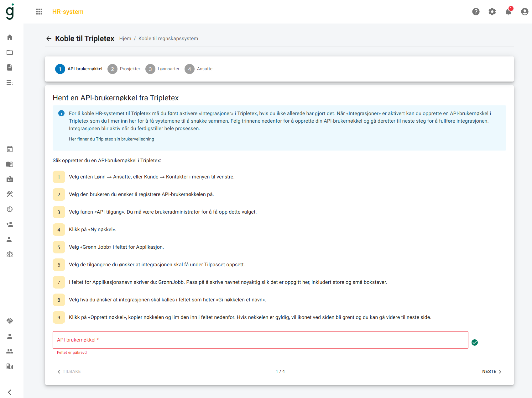
Task: Open the remove person icon in sidebar
Action: (10, 239)
